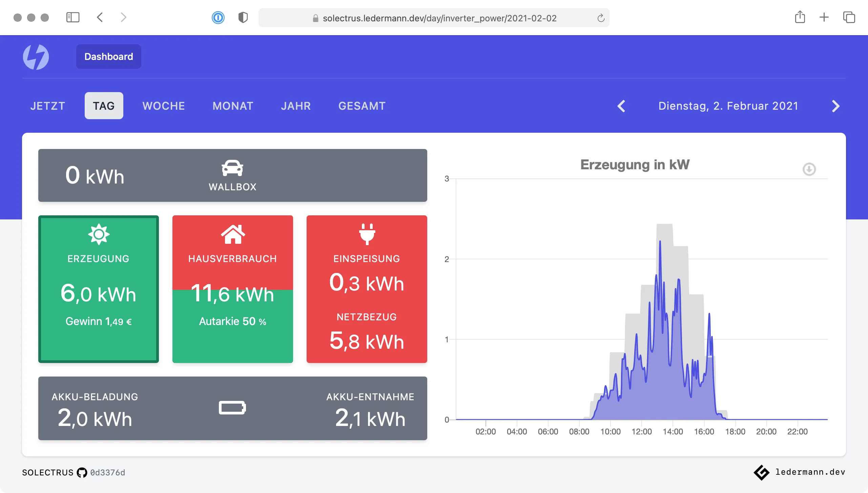Click the plug icon on the Einspeisung card
This screenshot has height=493, width=868.
[367, 235]
